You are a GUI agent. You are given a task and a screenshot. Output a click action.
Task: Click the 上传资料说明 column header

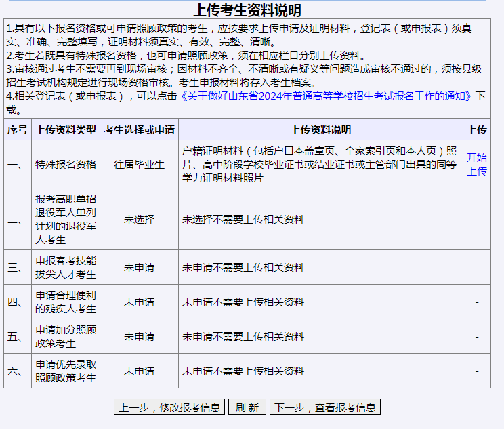(x=320, y=129)
